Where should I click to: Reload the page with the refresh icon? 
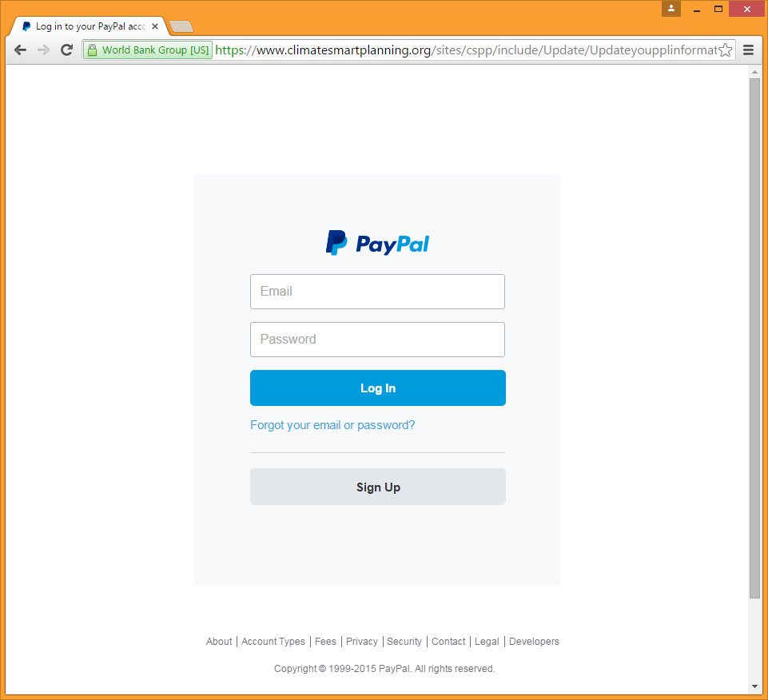[x=66, y=50]
